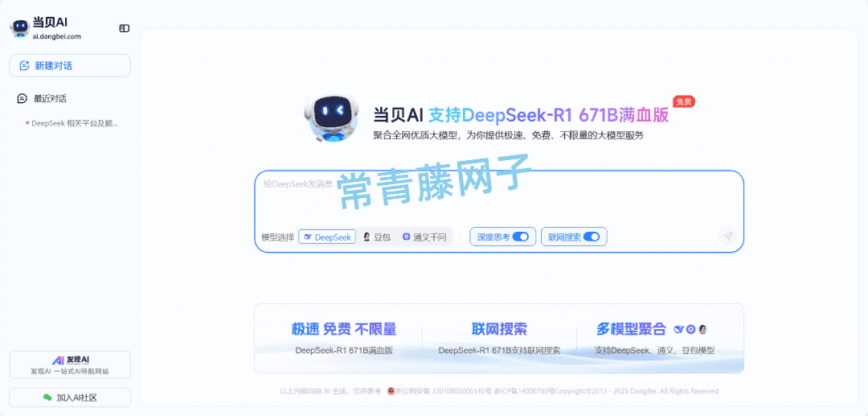Viewport: 868px width, 416px height.
Task: Click 'DeepSeek-R1 671B支持联网搜索' caption text
Action: pos(499,350)
